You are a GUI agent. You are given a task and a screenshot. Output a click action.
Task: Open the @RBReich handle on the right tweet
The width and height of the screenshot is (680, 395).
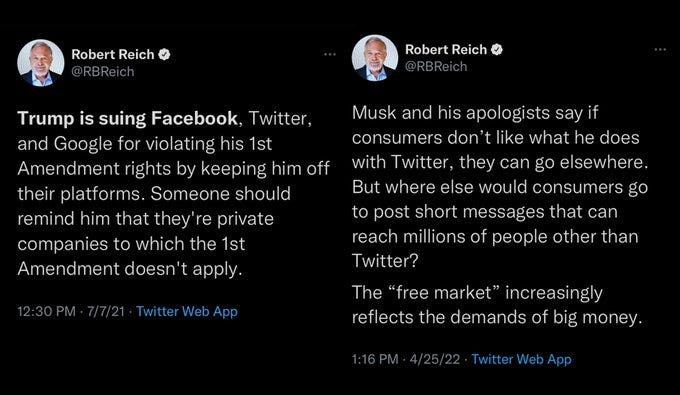click(436, 66)
